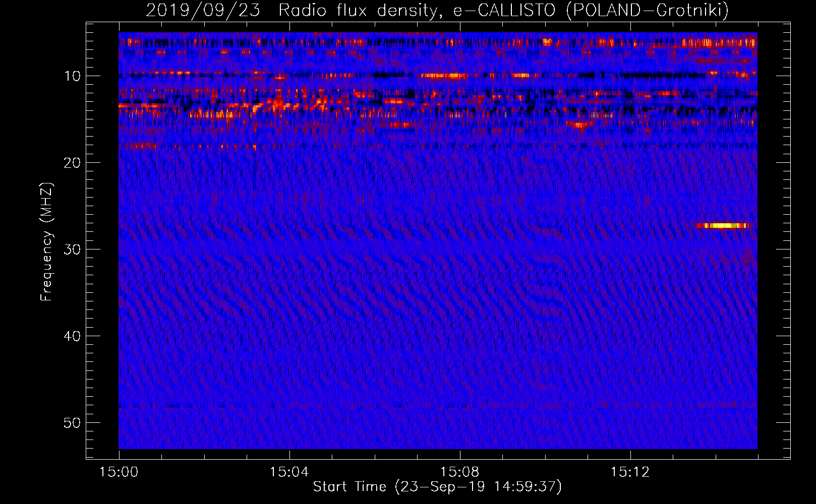
Task: Click the bright yellow burst near 27 MHz
Action: [x=722, y=225]
